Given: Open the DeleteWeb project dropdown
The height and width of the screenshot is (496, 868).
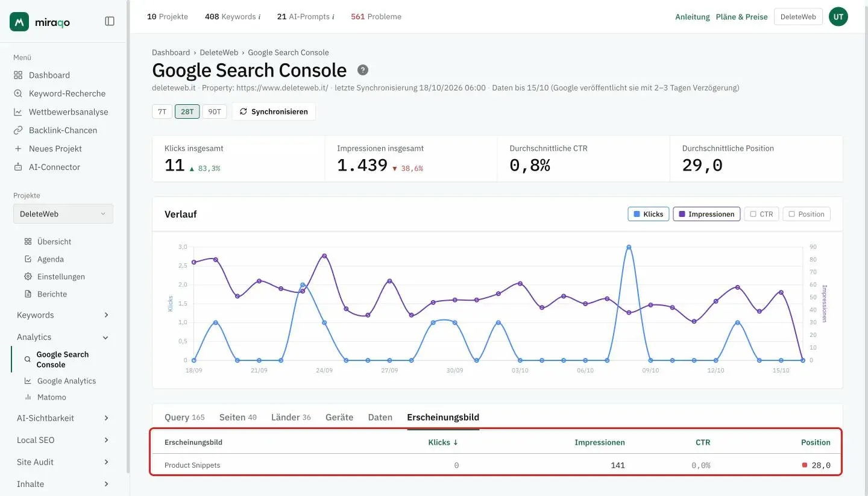Looking at the screenshot, I should pyautogui.click(x=63, y=214).
